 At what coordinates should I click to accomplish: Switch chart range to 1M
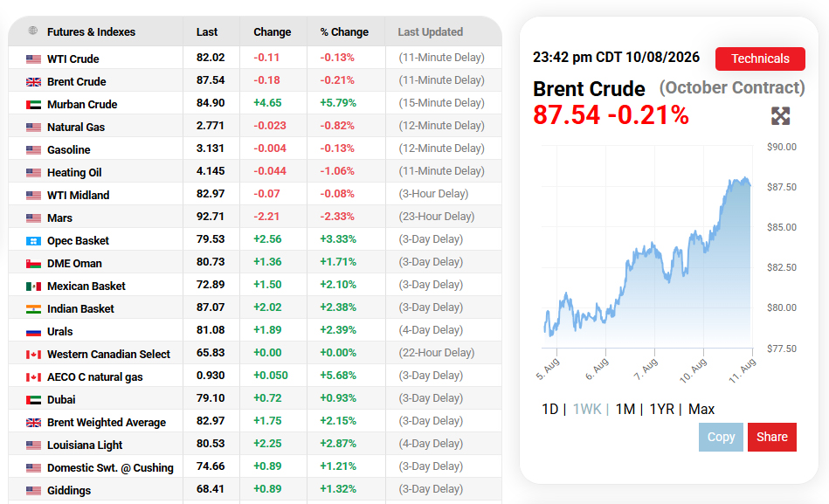625,409
